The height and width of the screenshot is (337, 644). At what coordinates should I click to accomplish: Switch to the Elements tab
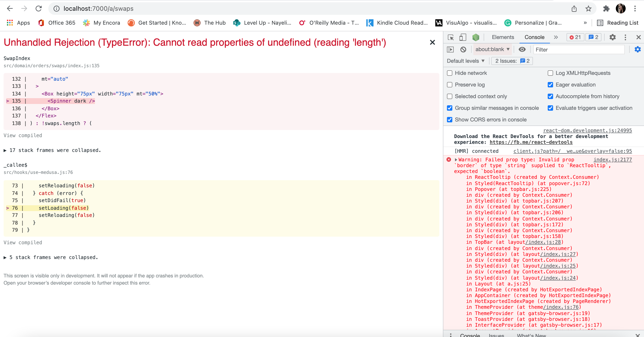click(503, 37)
